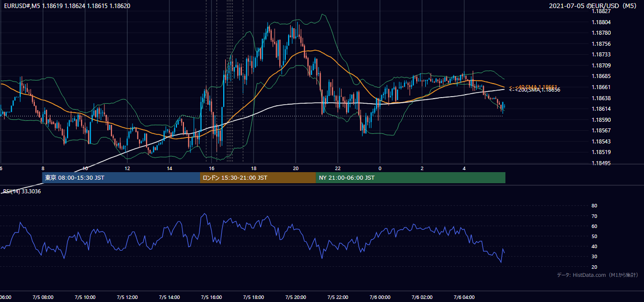Click hour label 22 on price chart axis
Image resolution: width=644 pixels, height=302 pixels.
338,168
